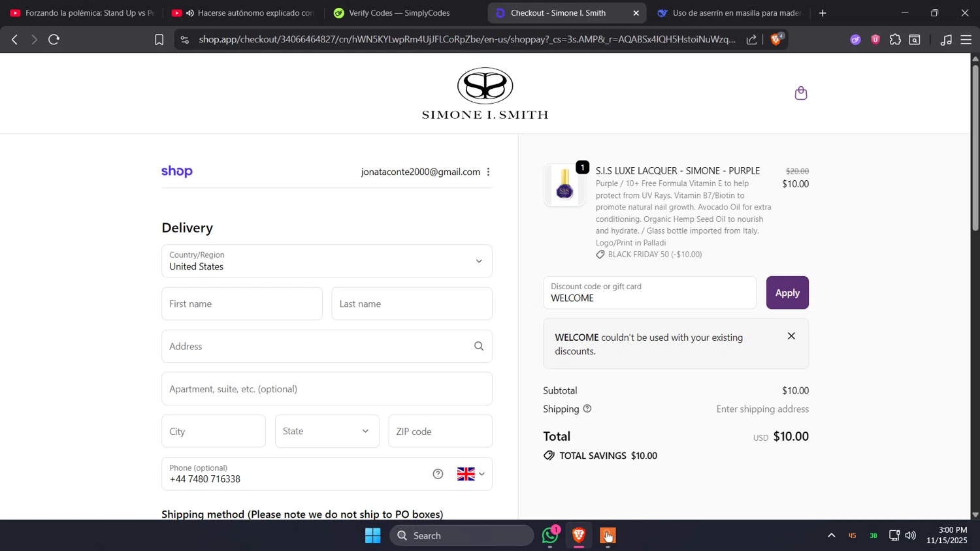Click the Apartment, suite field

(327, 388)
